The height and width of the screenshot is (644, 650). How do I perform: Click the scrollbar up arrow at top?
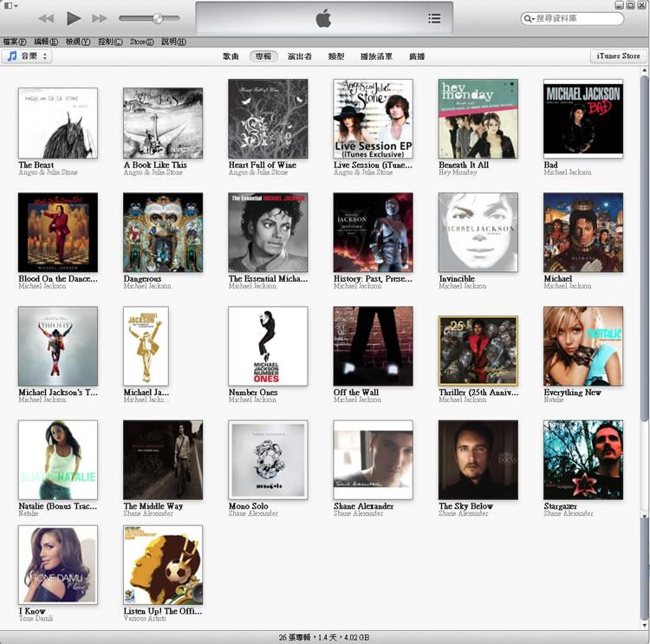coord(644,71)
